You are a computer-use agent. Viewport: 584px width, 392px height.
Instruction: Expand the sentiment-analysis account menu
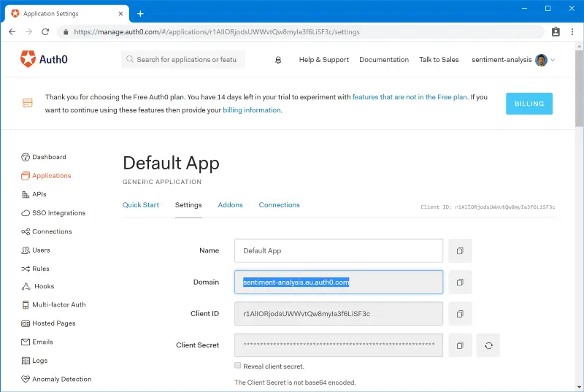(x=512, y=60)
